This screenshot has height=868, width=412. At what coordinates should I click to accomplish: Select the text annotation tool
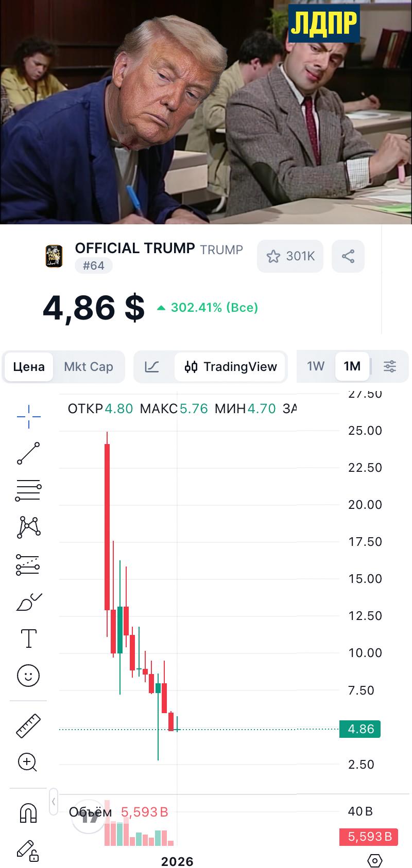(x=28, y=639)
